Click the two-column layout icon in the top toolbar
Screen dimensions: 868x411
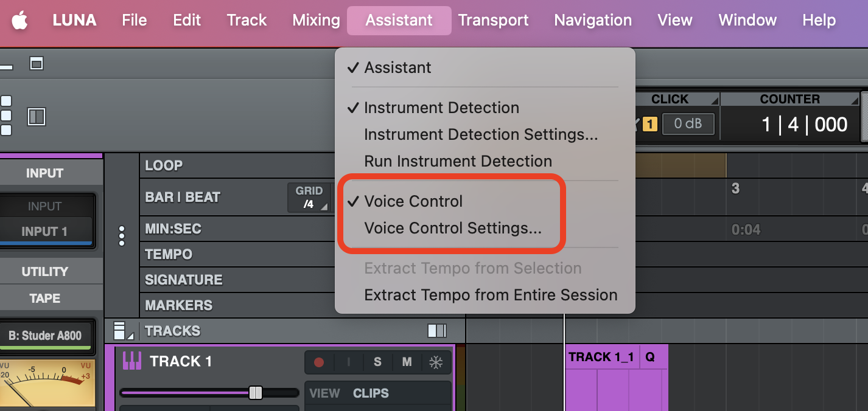pos(37,117)
